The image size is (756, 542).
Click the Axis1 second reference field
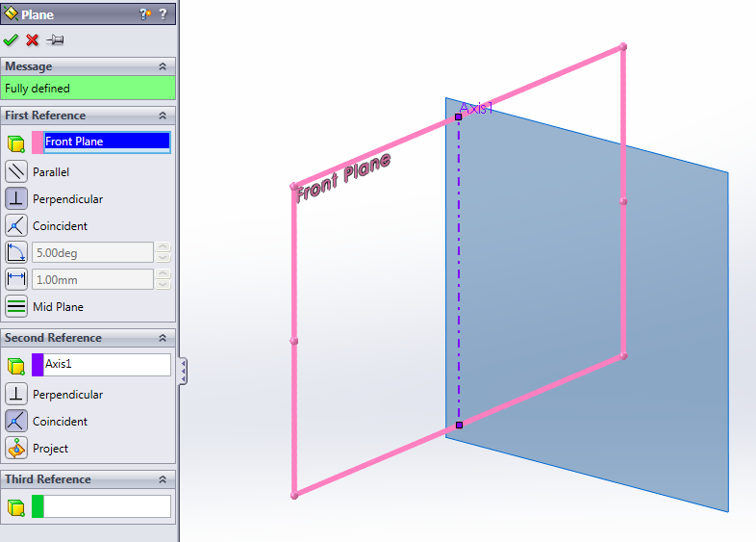(107, 365)
